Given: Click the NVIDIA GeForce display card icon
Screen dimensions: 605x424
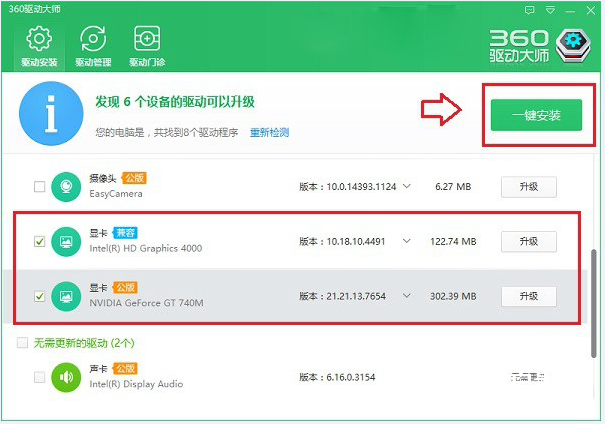Looking at the screenshot, I should point(66,296).
